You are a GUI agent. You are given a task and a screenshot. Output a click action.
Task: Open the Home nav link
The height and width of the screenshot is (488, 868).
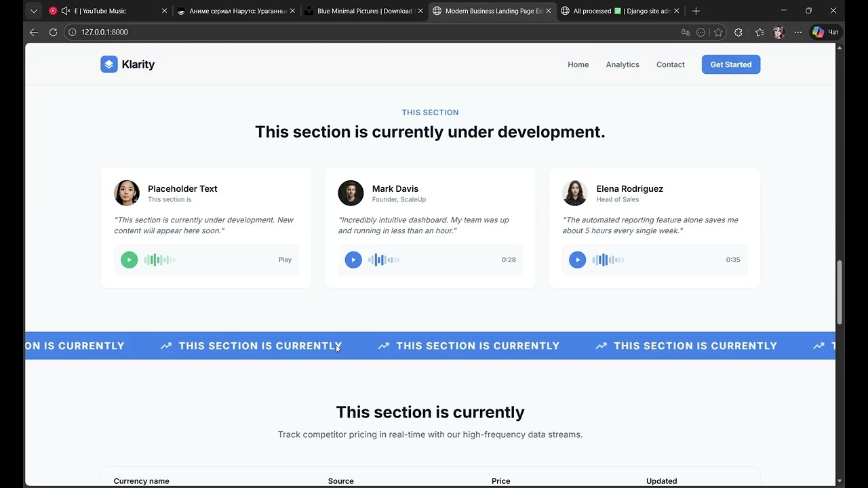578,64
